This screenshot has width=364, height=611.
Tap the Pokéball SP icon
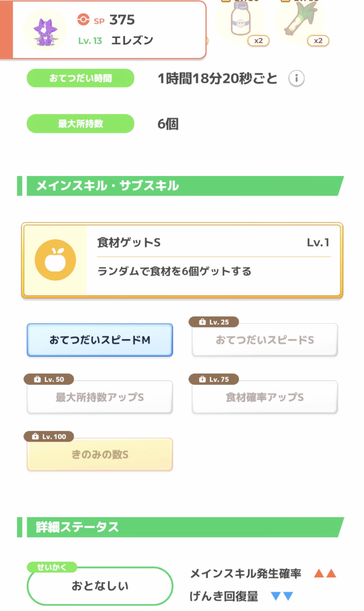[x=83, y=19]
